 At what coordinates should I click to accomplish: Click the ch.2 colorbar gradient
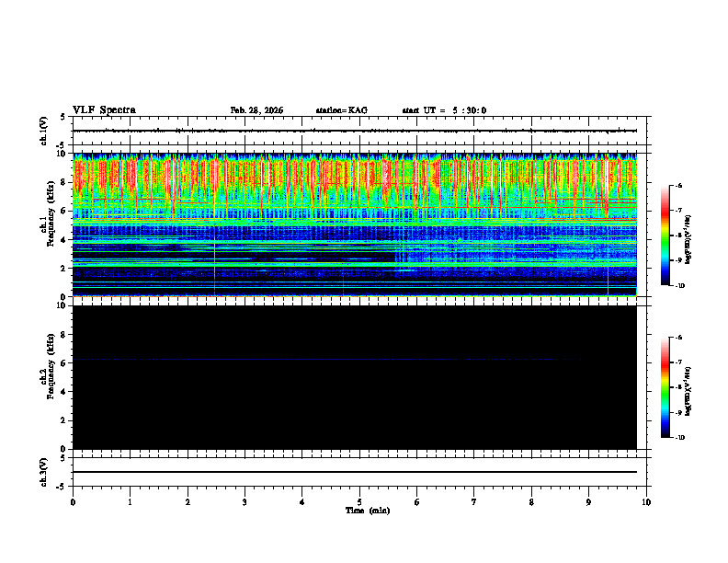(x=665, y=387)
